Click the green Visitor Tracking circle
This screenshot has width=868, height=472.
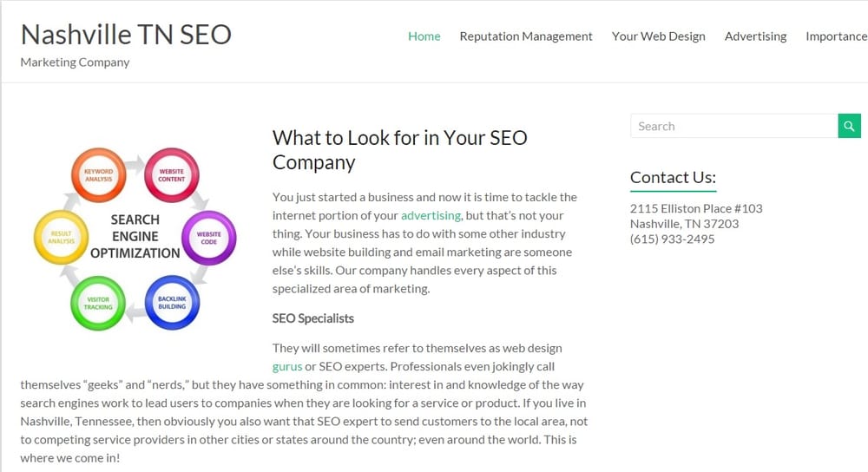click(97, 303)
